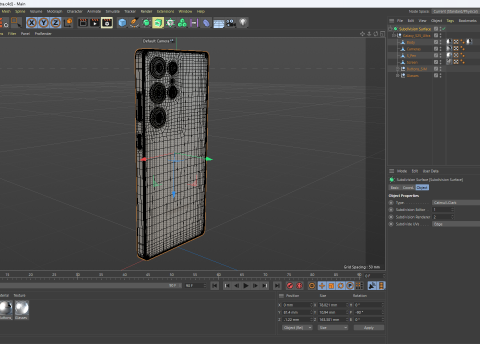Open the Object (Rel) coordinate dropdown
Image resolution: width=480 pixels, height=360 pixels.
click(297, 328)
